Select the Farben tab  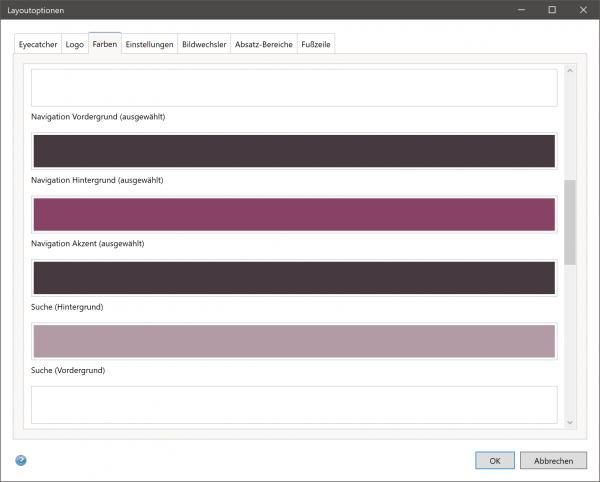click(104, 45)
